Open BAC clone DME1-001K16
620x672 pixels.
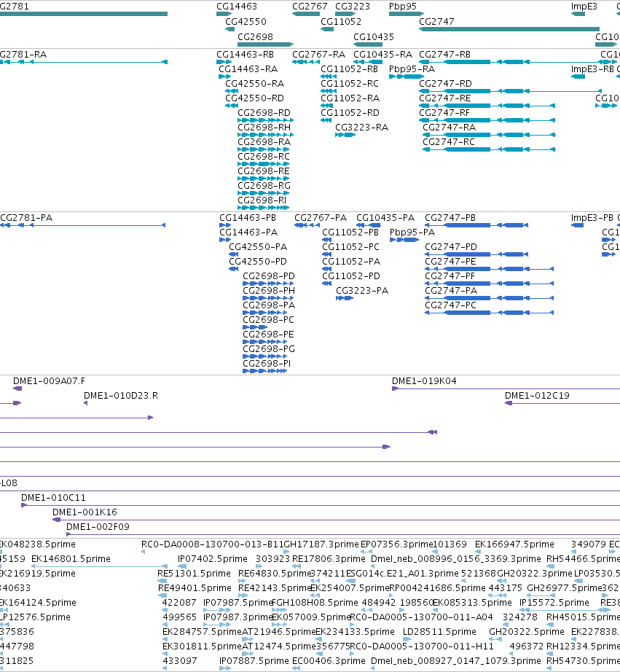pos(85,512)
